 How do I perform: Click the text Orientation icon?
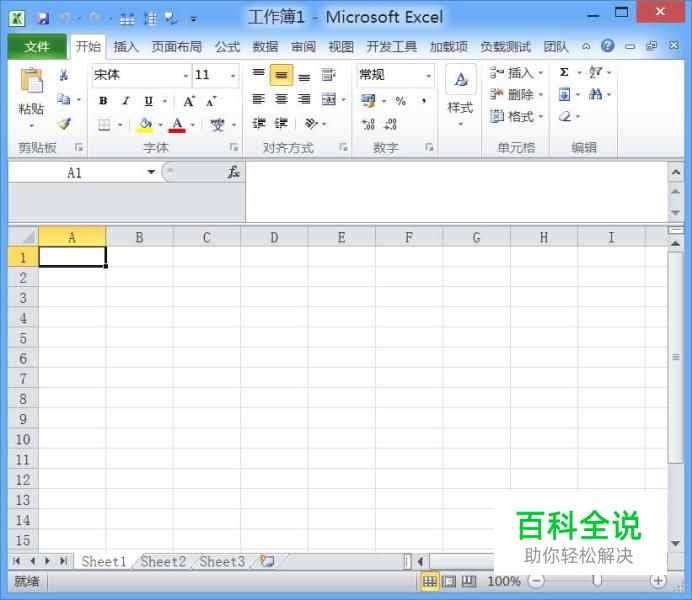coord(311,124)
